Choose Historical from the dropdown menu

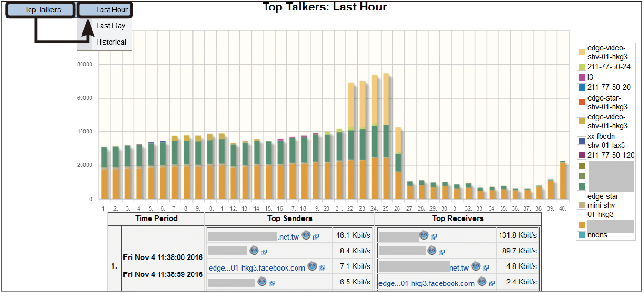coord(111,42)
